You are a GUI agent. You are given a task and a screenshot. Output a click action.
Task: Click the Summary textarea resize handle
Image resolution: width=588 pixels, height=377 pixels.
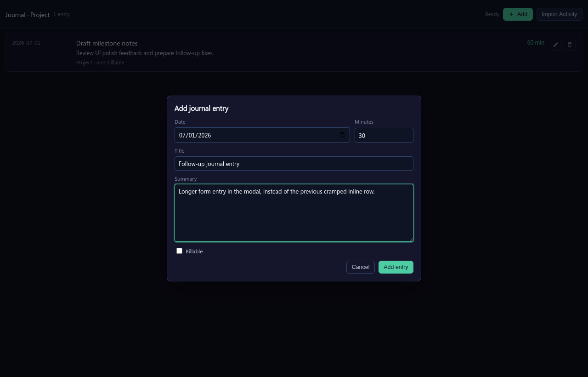click(x=411, y=239)
